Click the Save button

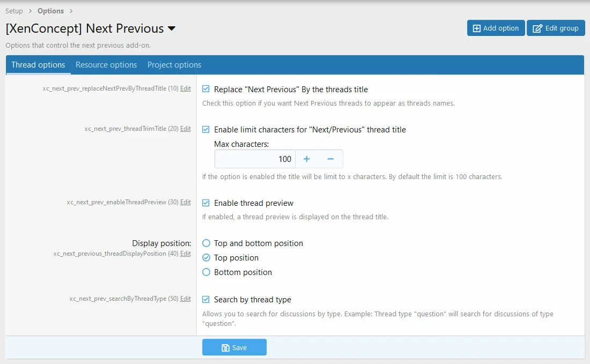(234, 347)
